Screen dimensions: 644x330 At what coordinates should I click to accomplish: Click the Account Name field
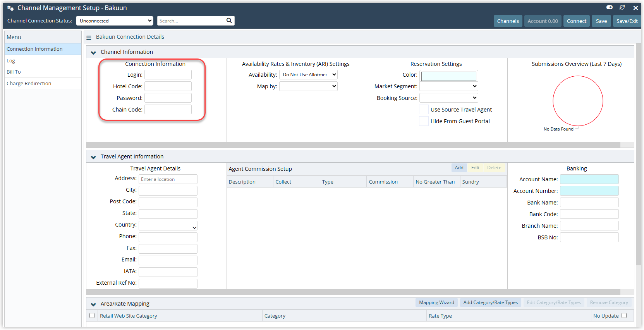(589, 179)
